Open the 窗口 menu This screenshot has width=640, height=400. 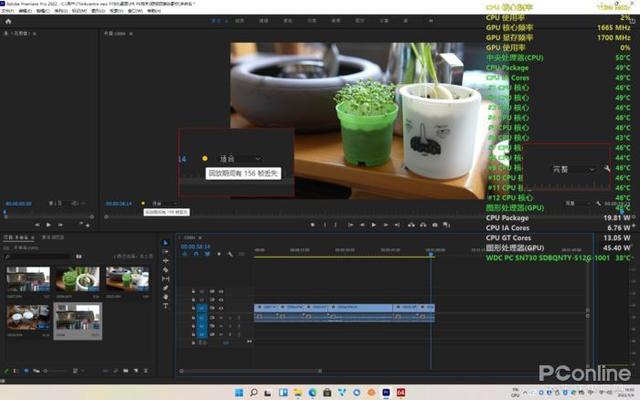135,11
